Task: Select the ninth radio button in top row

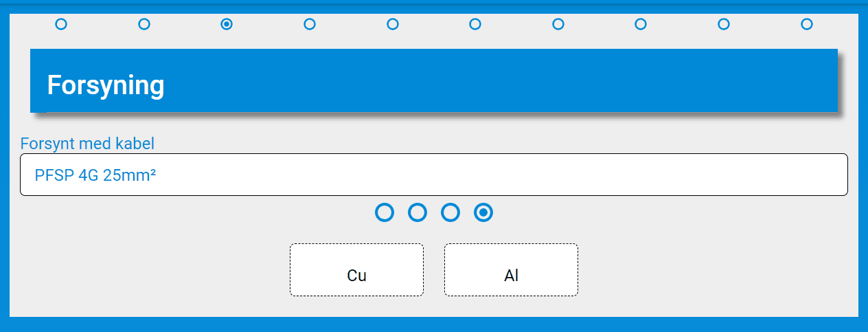Action: [724, 24]
